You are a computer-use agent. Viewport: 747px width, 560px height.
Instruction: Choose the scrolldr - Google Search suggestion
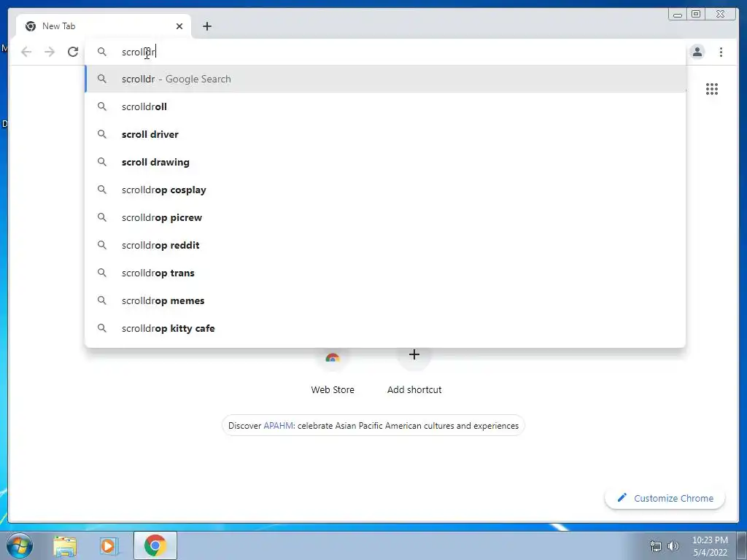point(385,79)
